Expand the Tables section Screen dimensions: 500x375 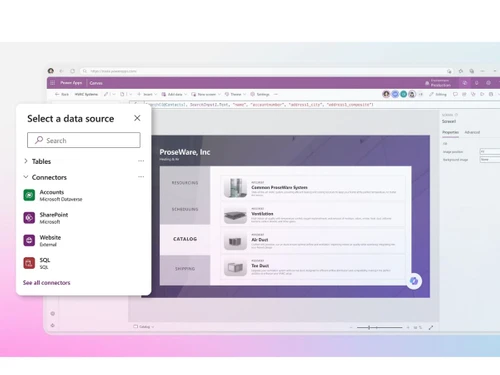(x=26, y=161)
